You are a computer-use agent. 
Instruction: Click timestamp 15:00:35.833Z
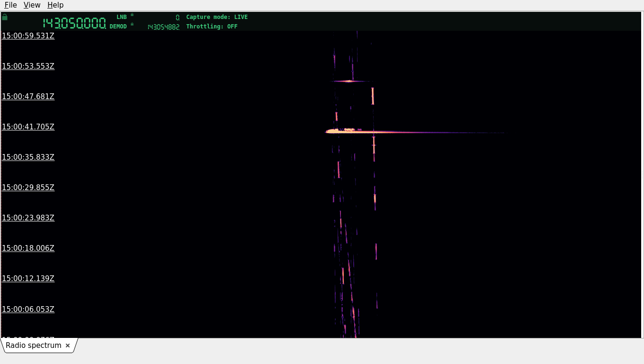[28, 157]
